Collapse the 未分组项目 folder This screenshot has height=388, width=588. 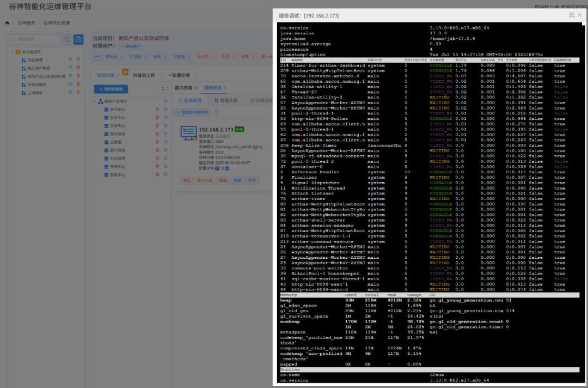tap(12, 52)
